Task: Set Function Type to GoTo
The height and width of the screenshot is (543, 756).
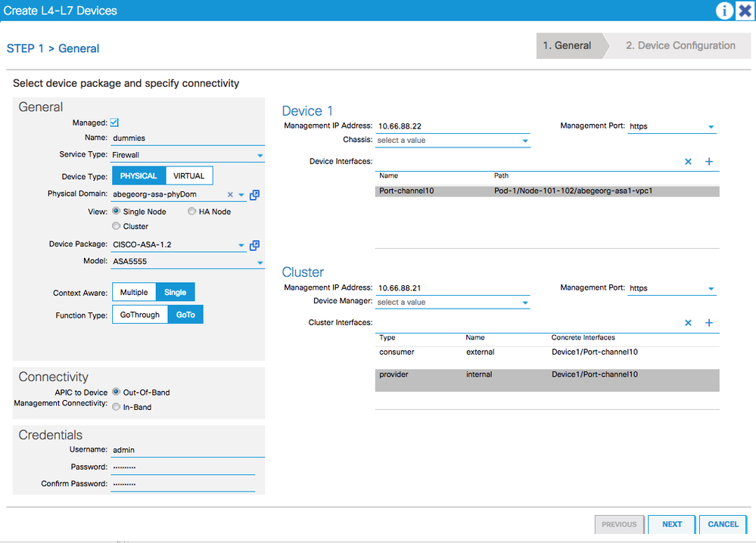Action: (x=185, y=315)
